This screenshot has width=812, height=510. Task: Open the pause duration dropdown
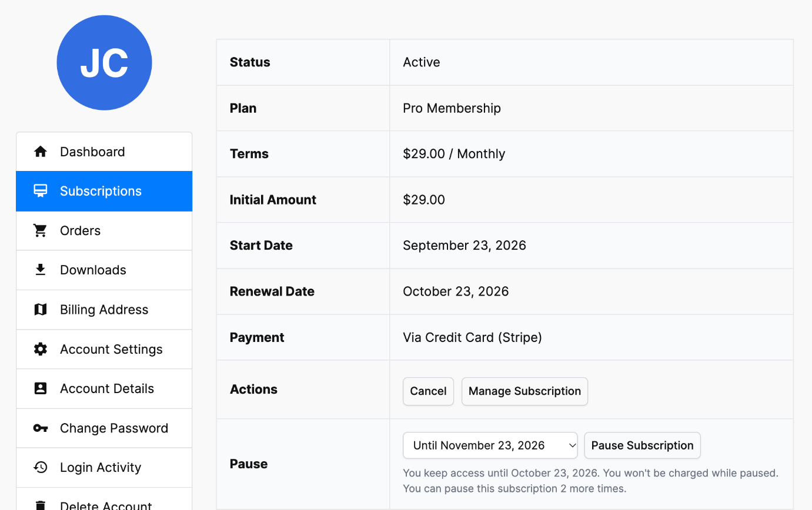(490, 445)
